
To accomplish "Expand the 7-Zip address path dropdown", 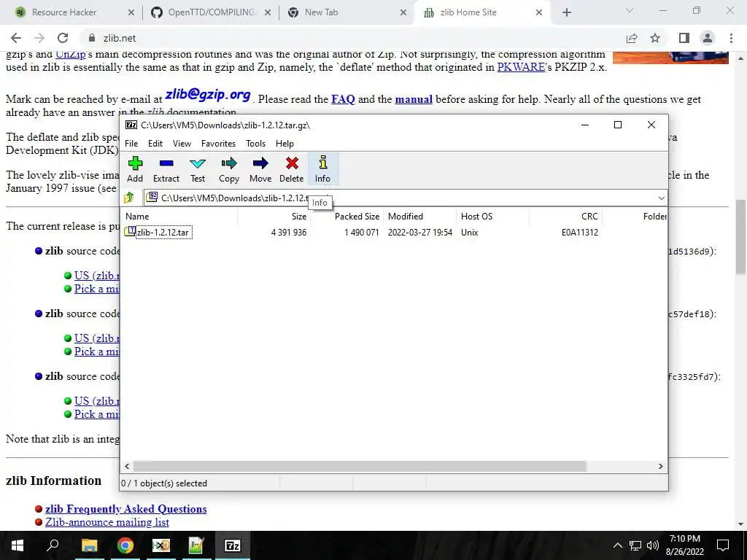I will 661,198.
